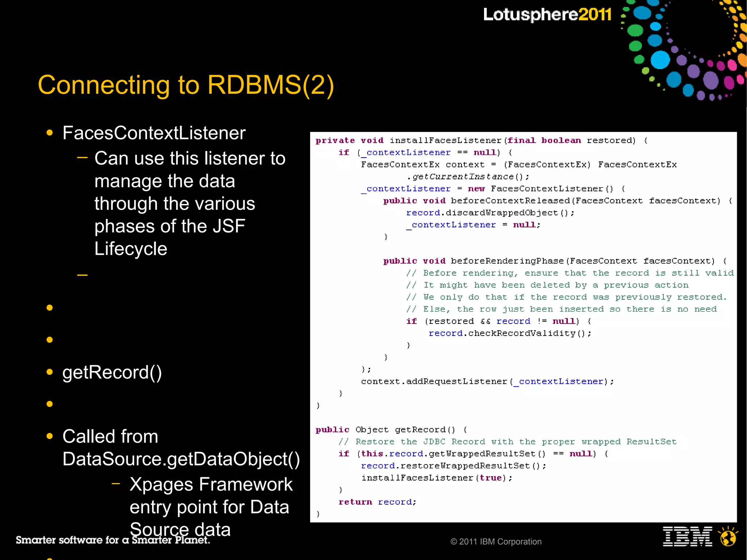Select the slide title "Connecting to RDBMS(2)"
The height and width of the screenshot is (560, 747).
[186, 85]
